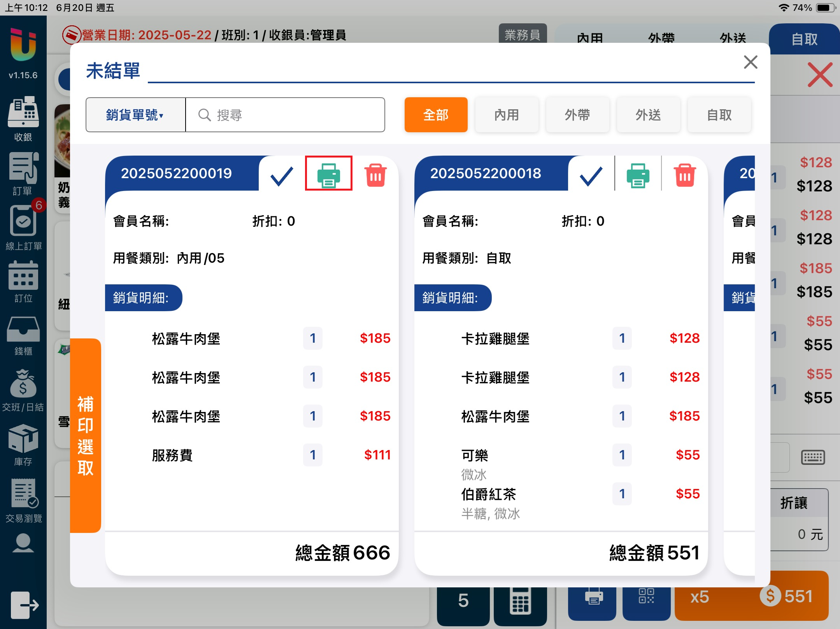Close the 未結單 dialog
Screen dimensions: 840x629
pos(750,62)
